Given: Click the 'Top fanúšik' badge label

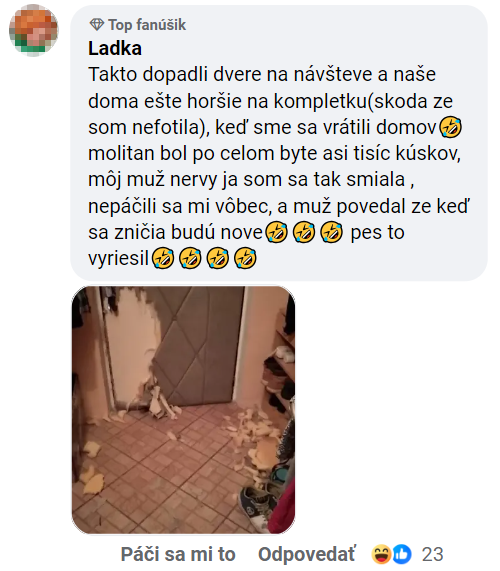Looking at the screenshot, I should pyautogui.click(x=147, y=25).
